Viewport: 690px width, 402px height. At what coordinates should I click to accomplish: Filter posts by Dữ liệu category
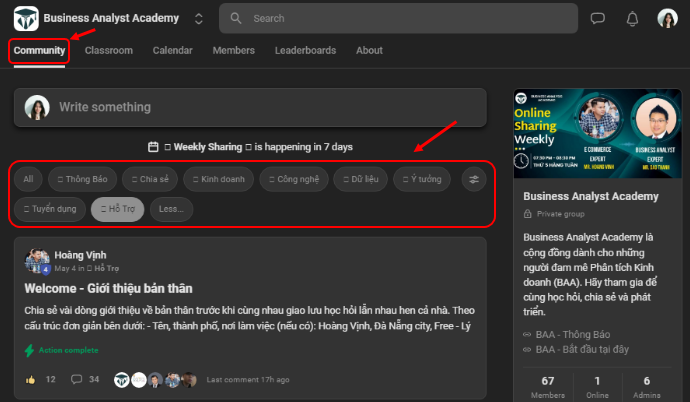(360, 179)
